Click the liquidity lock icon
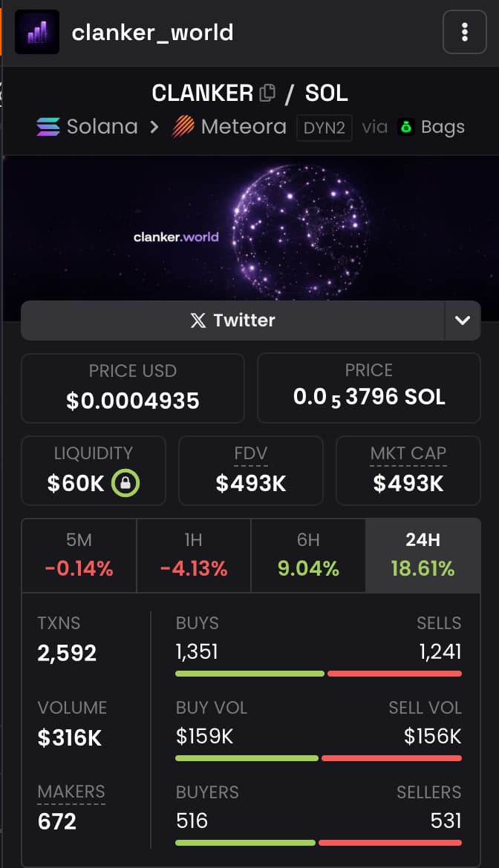Viewport: 499px width, 868px height. [x=125, y=484]
